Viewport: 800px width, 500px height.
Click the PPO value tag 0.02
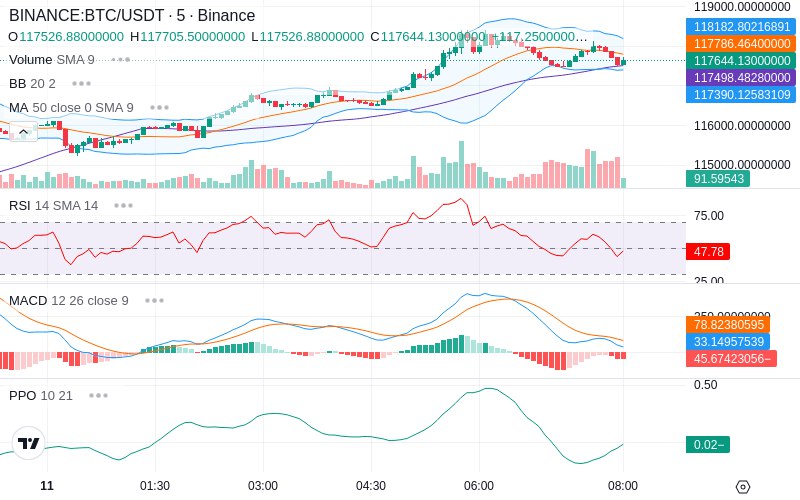pos(708,444)
